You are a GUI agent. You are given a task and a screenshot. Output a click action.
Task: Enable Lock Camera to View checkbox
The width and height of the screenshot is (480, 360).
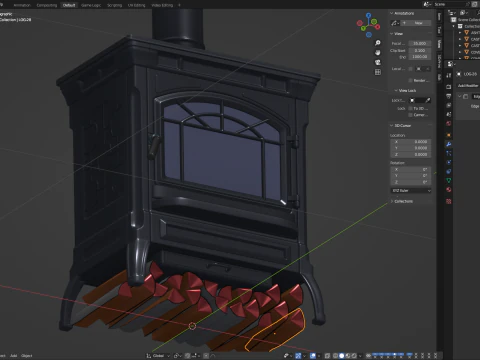tap(410, 115)
